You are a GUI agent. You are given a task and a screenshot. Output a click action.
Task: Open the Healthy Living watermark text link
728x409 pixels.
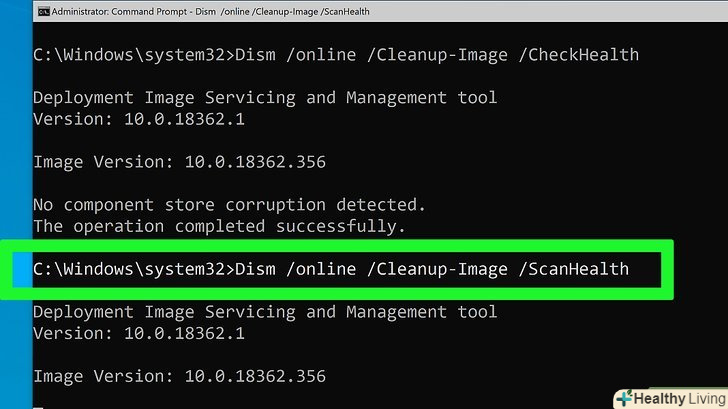671,397
